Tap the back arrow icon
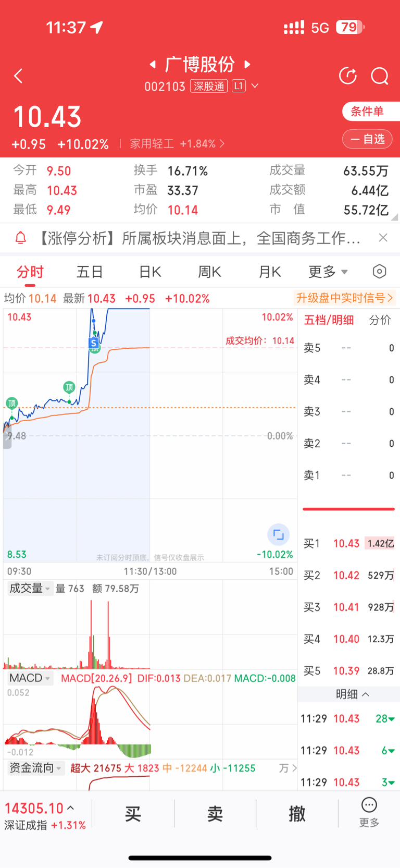400x868 pixels. click(x=18, y=76)
